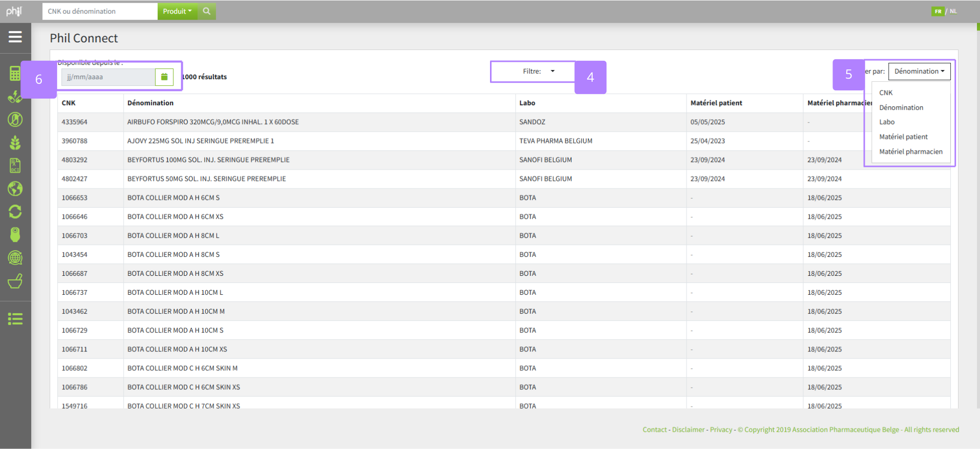
Task: Click the calculator sidebar icon
Action: coord(15,74)
